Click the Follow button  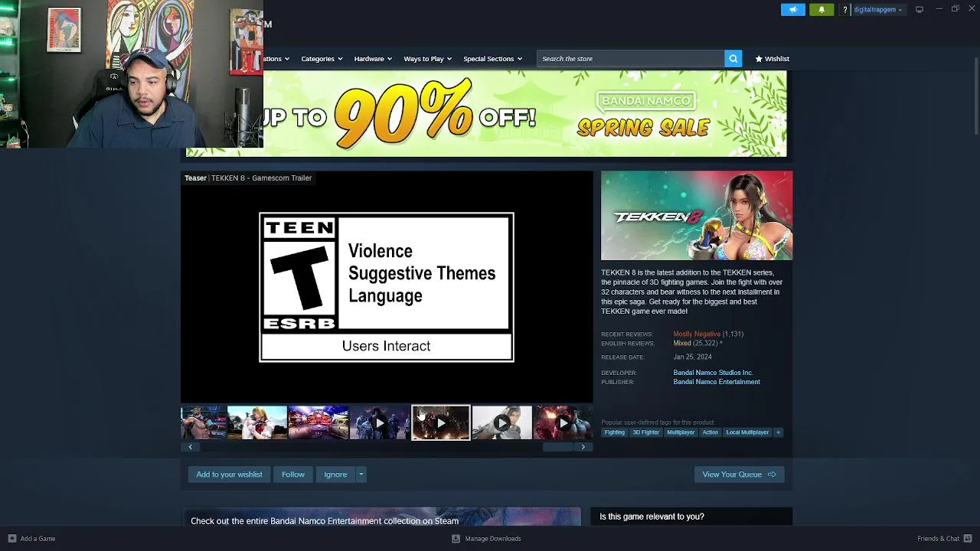[292, 474]
